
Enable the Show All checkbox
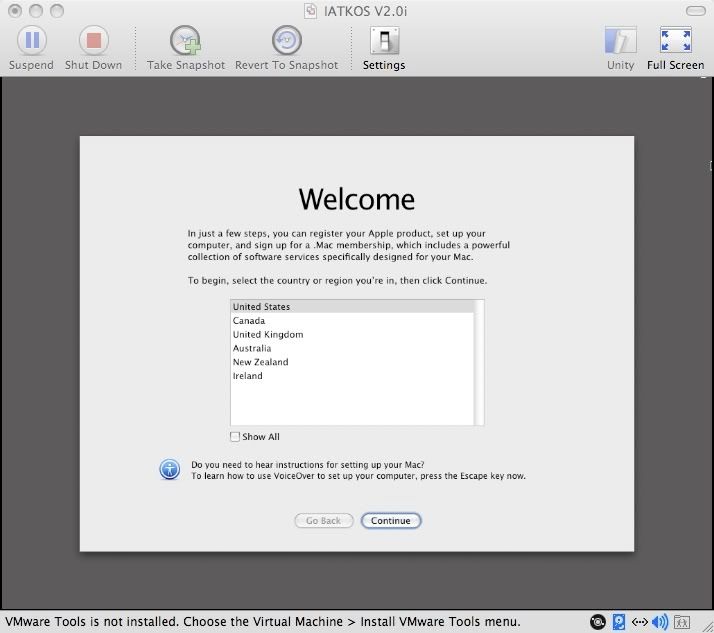pyautogui.click(x=235, y=437)
